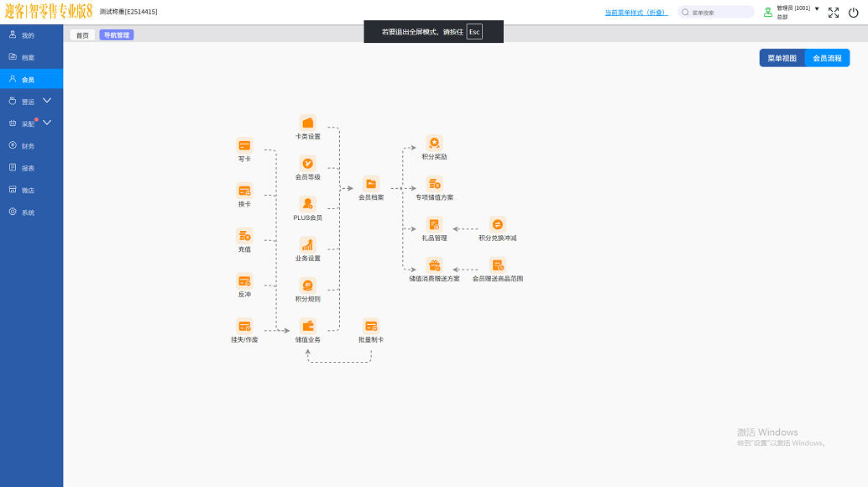
Task: Switch to the 首页 tab
Action: click(81, 35)
